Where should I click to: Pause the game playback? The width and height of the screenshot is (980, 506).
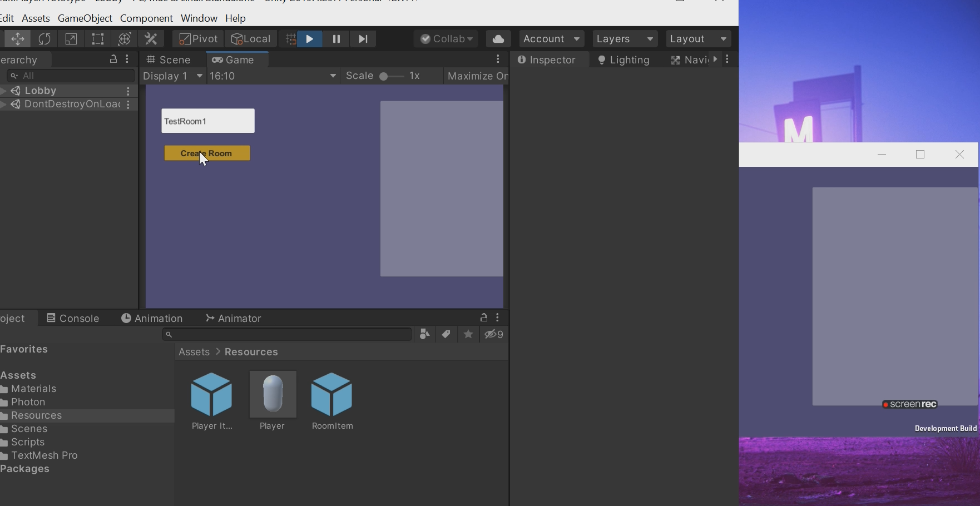coord(336,39)
